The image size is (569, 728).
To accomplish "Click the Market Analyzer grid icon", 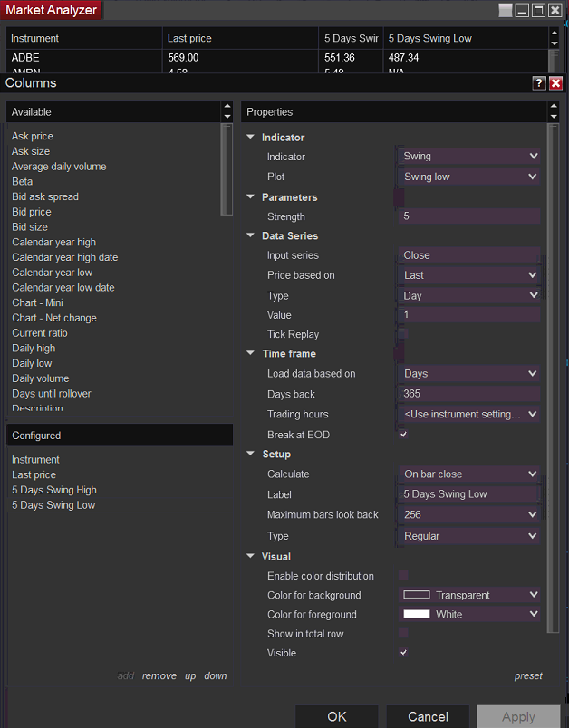I will point(505,11).
